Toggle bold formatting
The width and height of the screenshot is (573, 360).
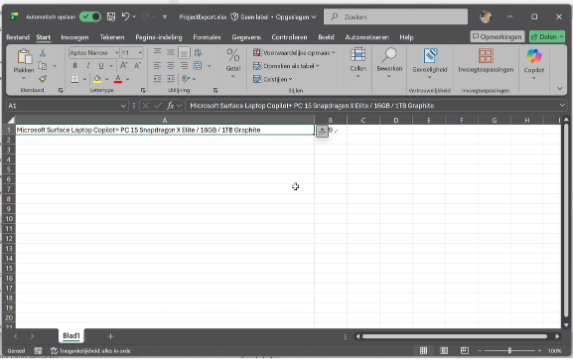[75, 66]
